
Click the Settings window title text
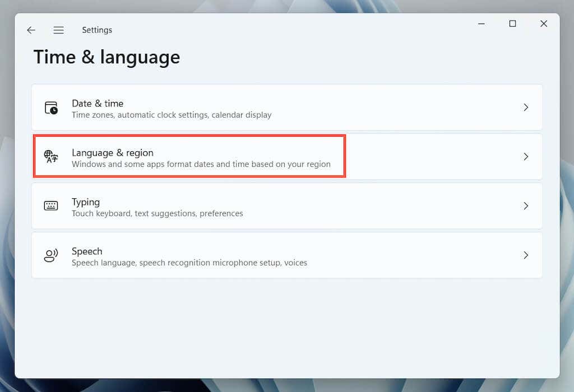[97, 30]
